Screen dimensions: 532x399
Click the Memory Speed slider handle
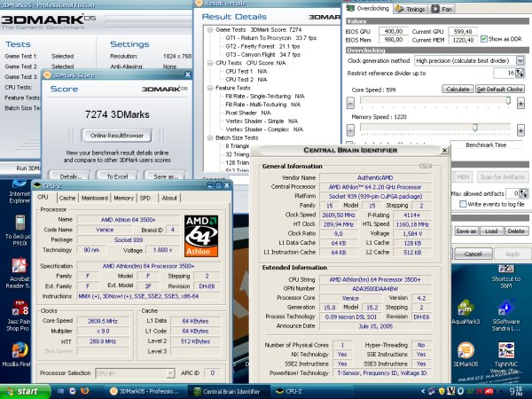click(x=475, y=127)
